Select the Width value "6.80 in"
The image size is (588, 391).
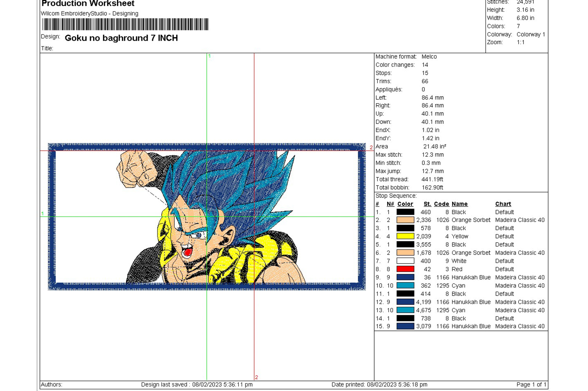coord(525,18)
